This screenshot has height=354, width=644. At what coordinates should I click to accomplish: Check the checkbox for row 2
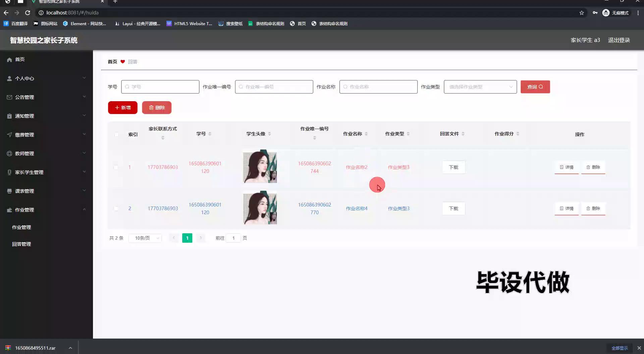(116, 209)
